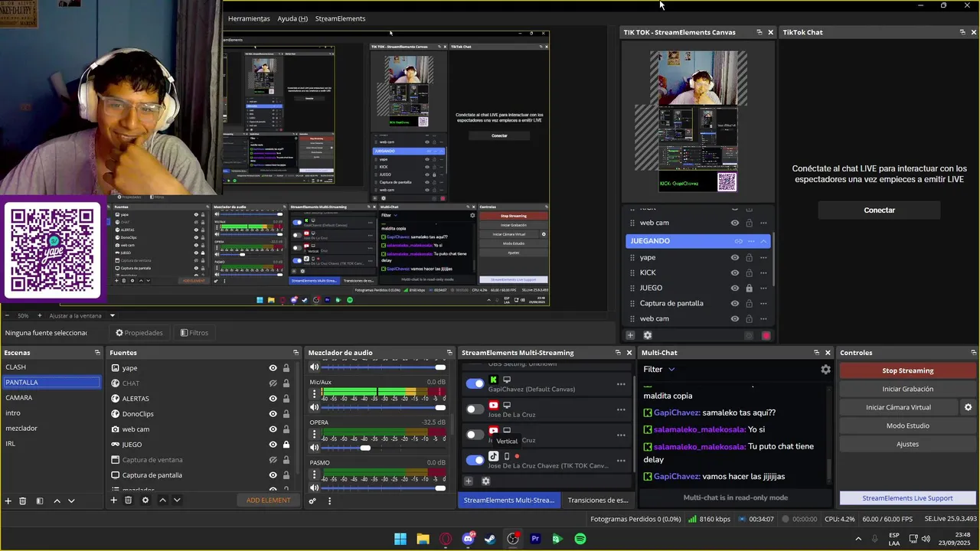Open Ayuda (H) menu
The image size is (980, 551).
tap(292, 18)
